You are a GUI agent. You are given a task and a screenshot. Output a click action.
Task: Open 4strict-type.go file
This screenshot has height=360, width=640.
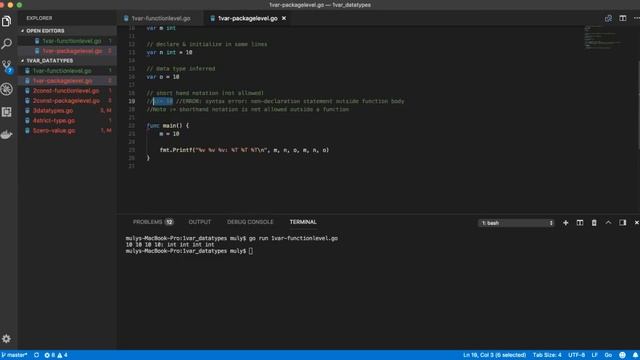click(x=67, y=120)
